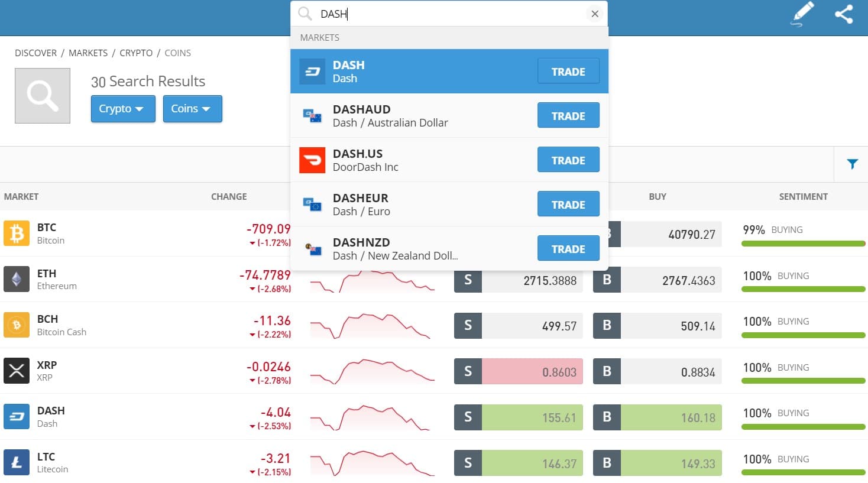Click the XRP coin icon
Screen dimensions: 868x483
click(17, 371)
